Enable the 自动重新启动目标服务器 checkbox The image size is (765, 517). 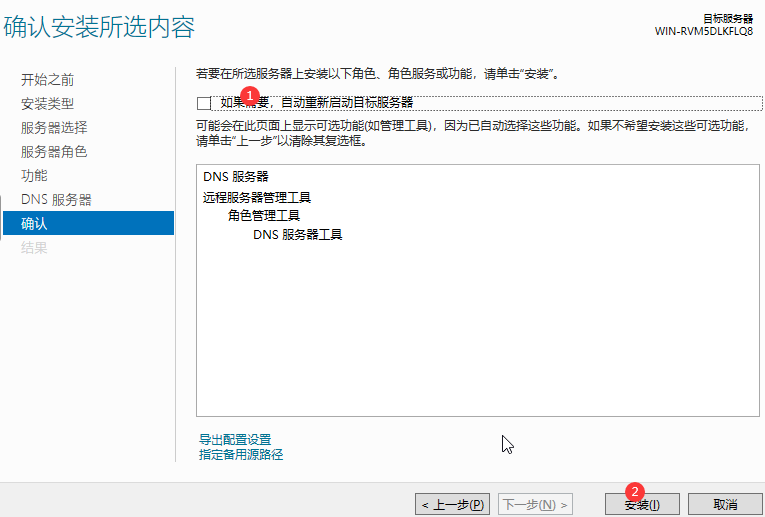pyautogui.click(x=205, y=103)
